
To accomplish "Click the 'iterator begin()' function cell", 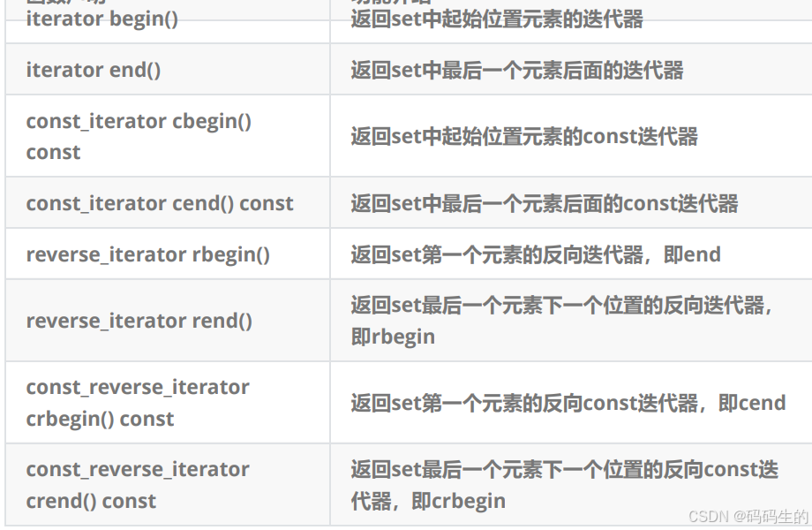I will tap(102, 19).
